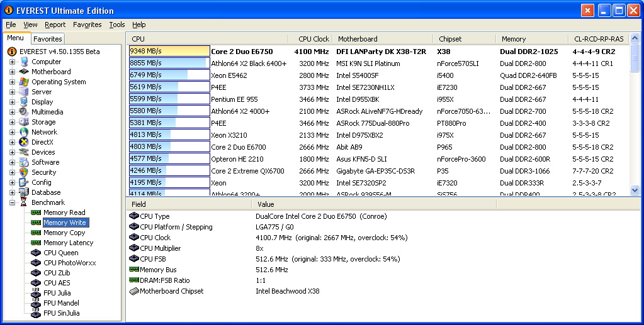Open the View menu
644x325 pixels.
coord(30,25)
